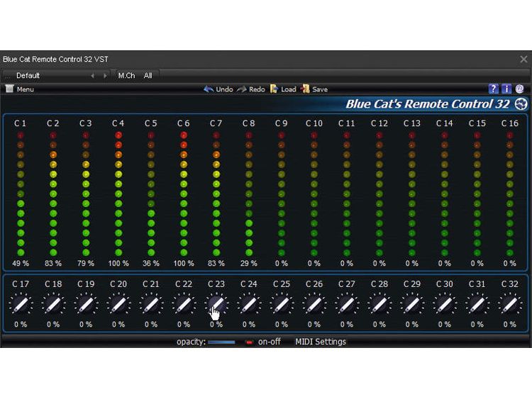Click the C 25 knob
The image size is (532, 399).
[x=282, y=304]
